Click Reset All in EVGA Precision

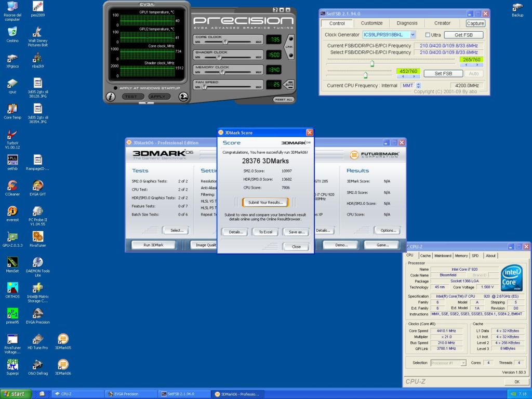click(x=284, y=100)
